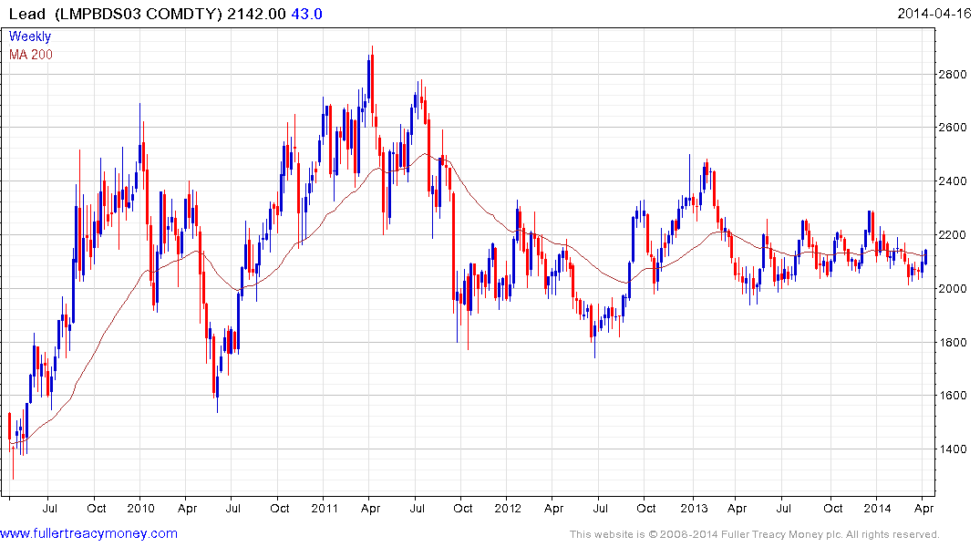The height and width of the screenshot is (547, 980).
Task: Click the 2013 year label on time axis
Action: [694, 508]
